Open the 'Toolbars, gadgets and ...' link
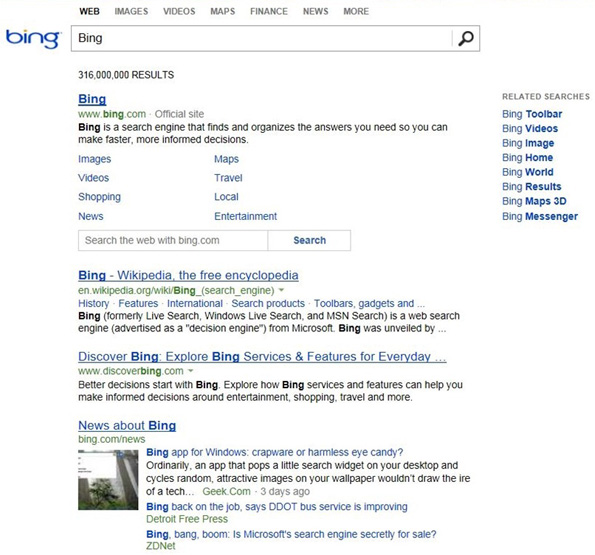 [369, 303]
